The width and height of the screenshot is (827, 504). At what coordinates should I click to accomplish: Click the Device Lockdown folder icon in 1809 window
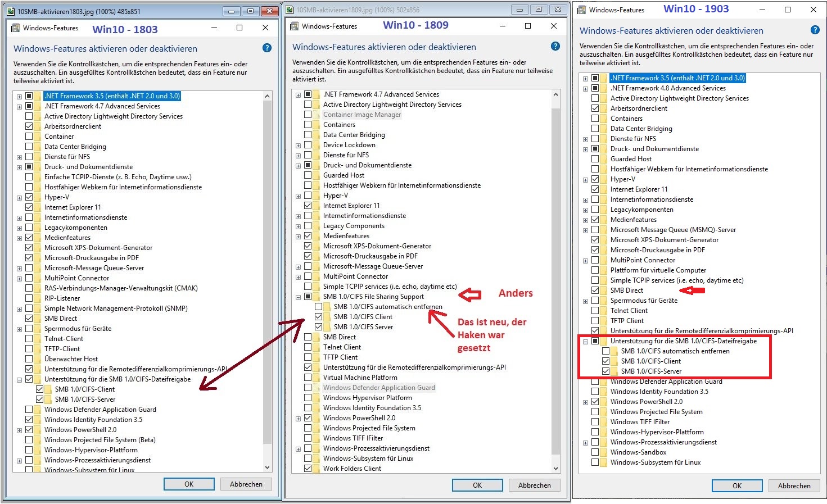317,145
